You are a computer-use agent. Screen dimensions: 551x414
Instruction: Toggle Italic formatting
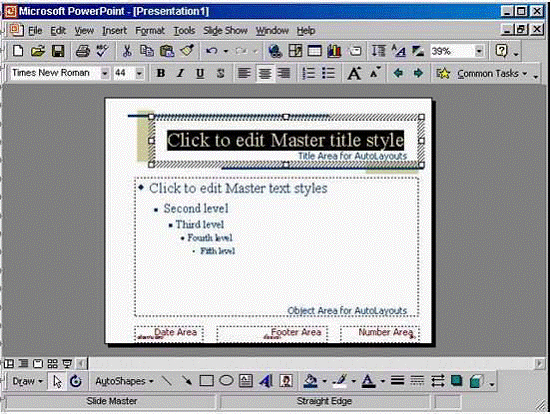pos(181,73)
